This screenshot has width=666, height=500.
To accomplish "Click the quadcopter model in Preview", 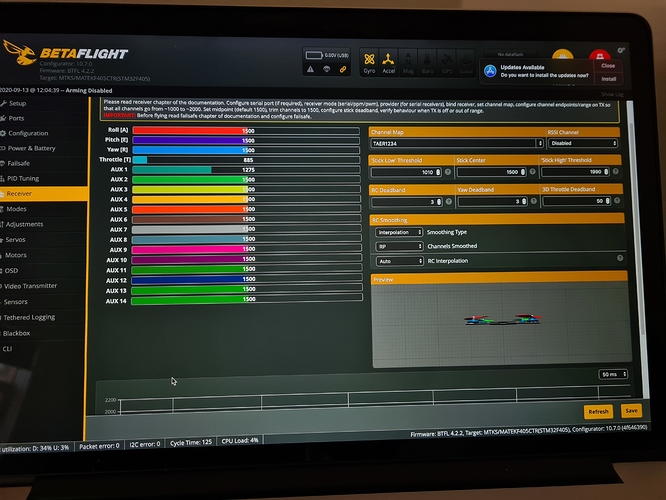I will [502, 319].
